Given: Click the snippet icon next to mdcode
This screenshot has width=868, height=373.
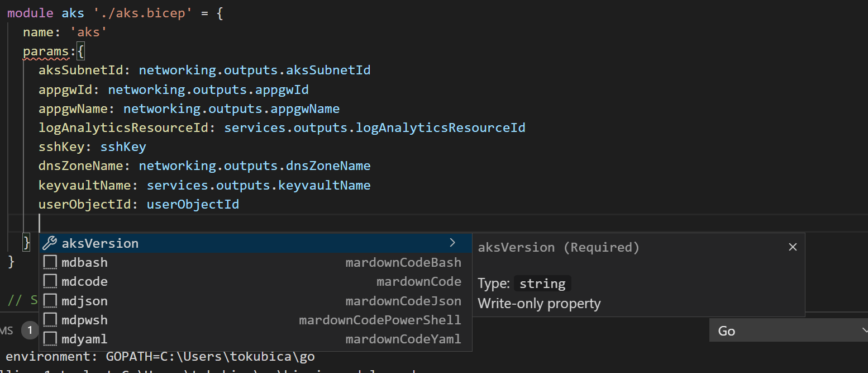Looking at the screenshot, I should pos(50,281).
